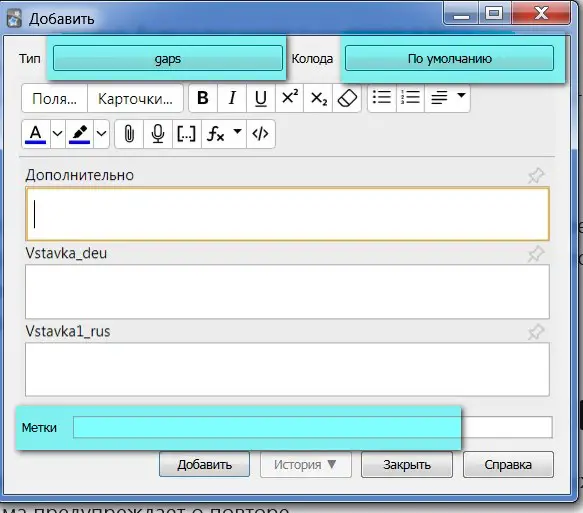Click the eraser remove-formatting icon

pos(347,98)
